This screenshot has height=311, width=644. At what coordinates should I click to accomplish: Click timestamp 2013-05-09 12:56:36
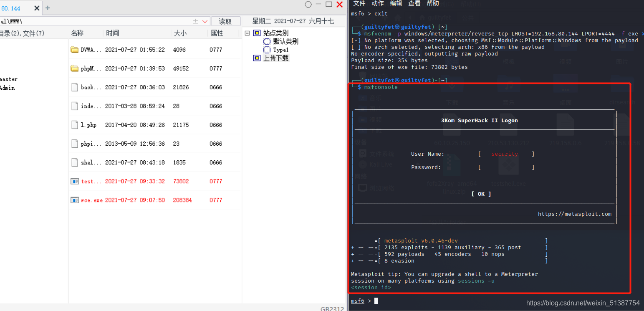(x=135, y=144)
